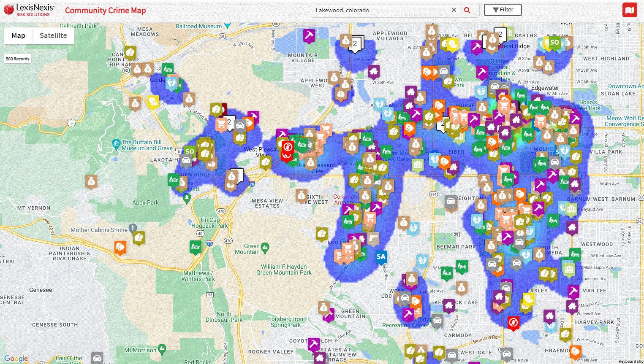644x364 pixels.
Task: Click the 500 Records label
Action: click(18, 59)
